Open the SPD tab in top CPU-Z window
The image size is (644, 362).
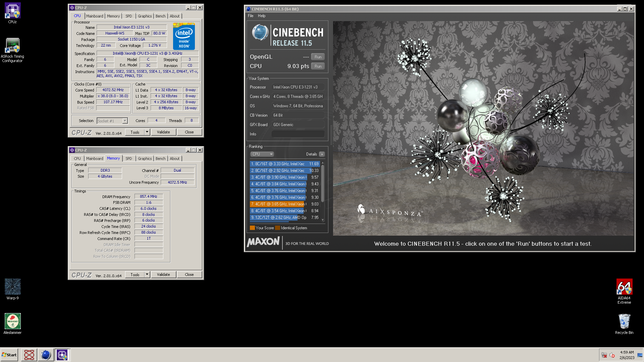tap(129, 16)
